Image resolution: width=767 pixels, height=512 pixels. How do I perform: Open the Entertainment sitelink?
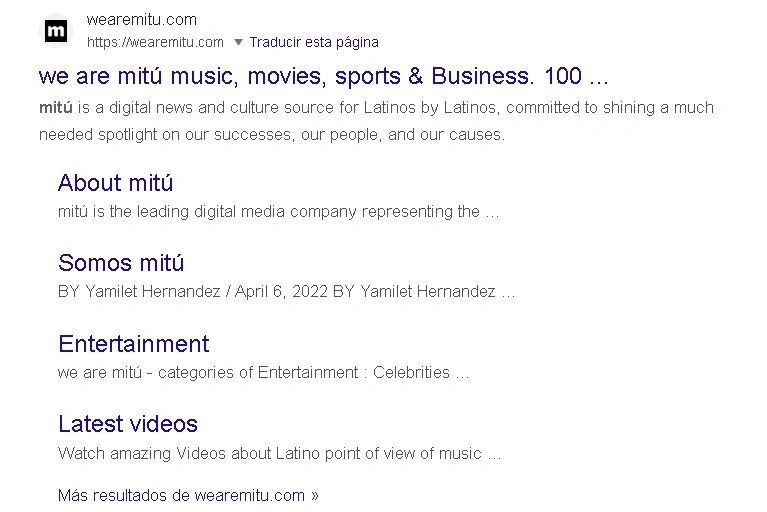(133, 344)
